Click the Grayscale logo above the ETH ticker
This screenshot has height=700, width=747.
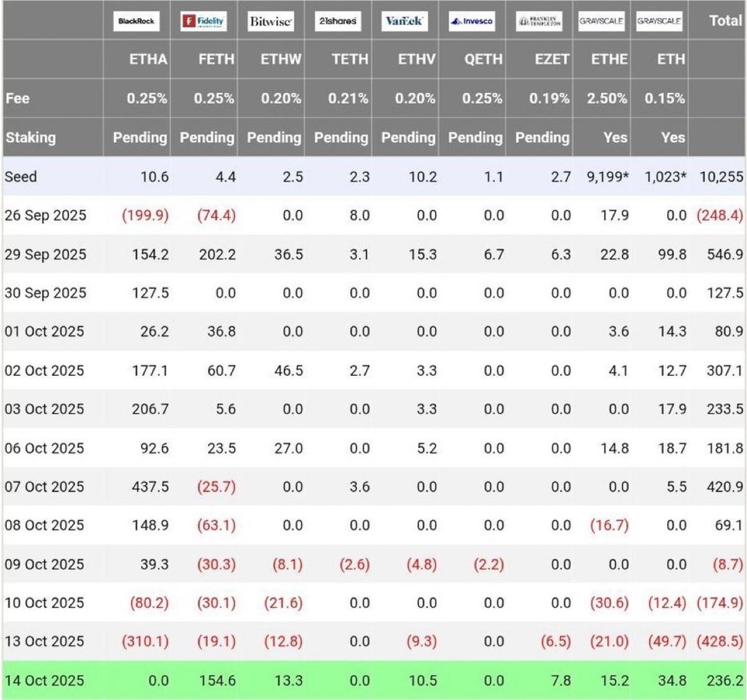(x=659, y=21)
